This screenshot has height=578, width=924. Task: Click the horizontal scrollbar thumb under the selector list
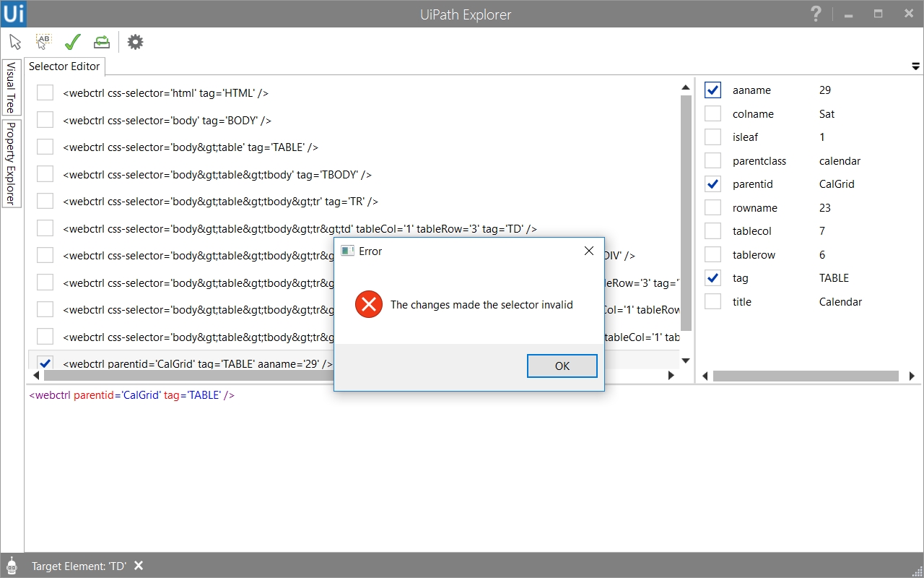[x=189, y=376]
